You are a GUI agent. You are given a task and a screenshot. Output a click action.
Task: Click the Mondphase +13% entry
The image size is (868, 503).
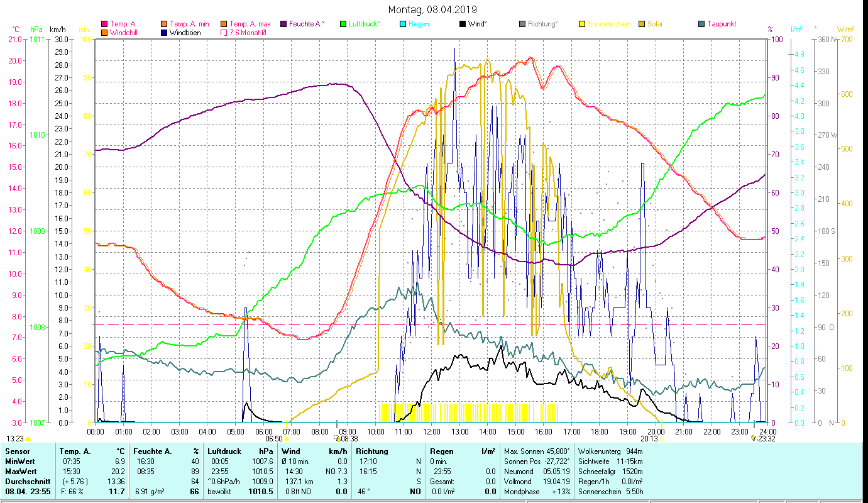click(537, 492)
